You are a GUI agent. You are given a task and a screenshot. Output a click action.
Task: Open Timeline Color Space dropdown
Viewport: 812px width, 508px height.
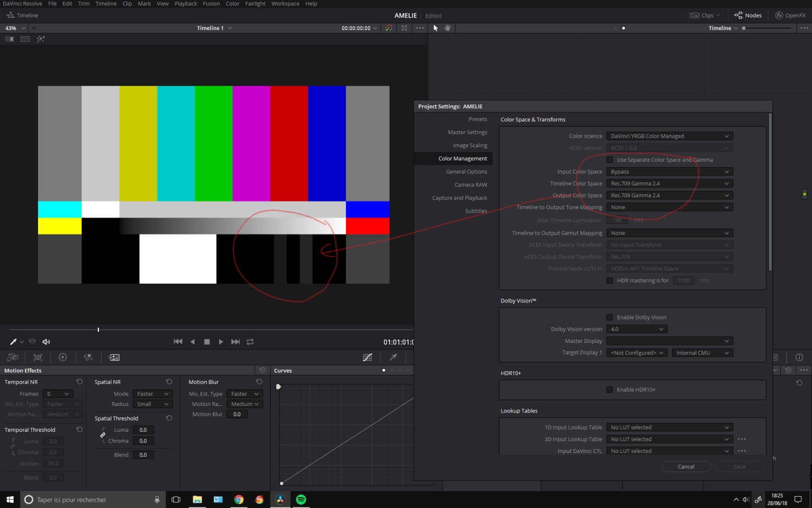[670, 184]
